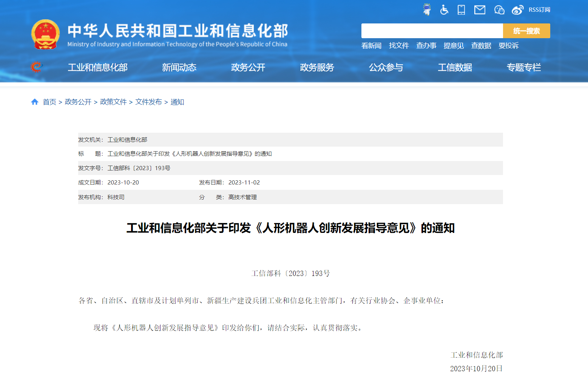Image resolution: width=588 pixels, height=375 pixels.
Task: Focus the site search input field
Action: pyautogui.click(x=432, y=31)
